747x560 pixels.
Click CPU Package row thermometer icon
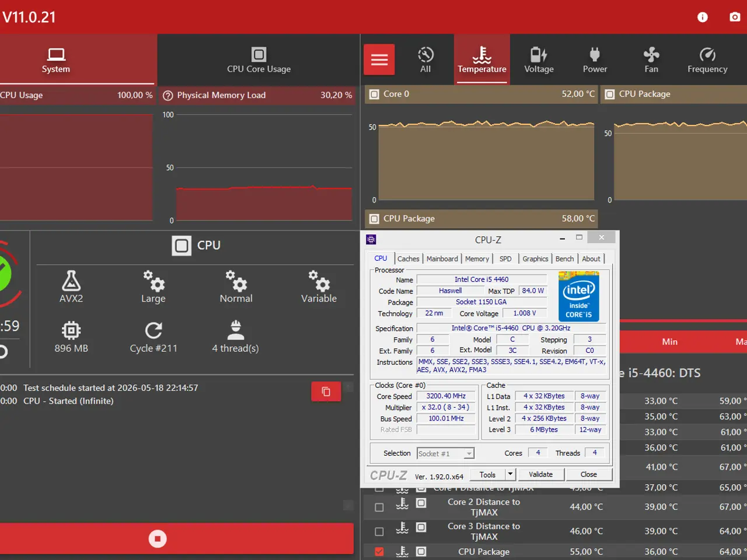pyautogui.click(x=402, y=551)
